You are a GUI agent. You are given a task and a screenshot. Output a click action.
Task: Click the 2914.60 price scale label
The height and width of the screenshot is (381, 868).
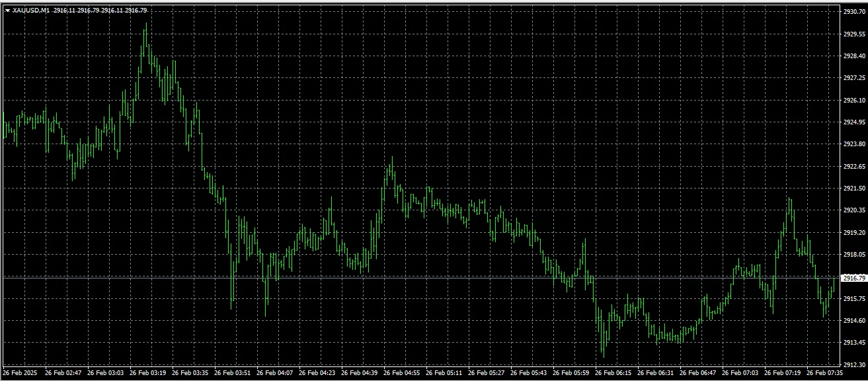pos(855,321)
